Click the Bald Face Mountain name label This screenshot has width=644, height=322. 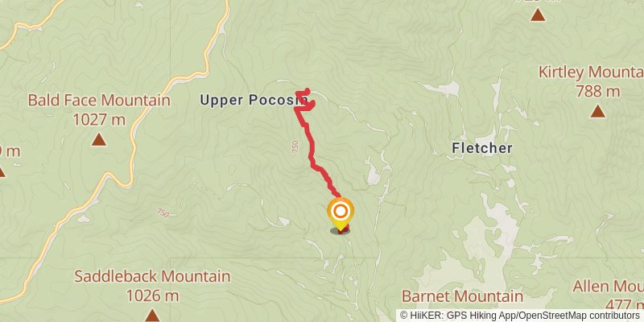click(x=99, y=100)
